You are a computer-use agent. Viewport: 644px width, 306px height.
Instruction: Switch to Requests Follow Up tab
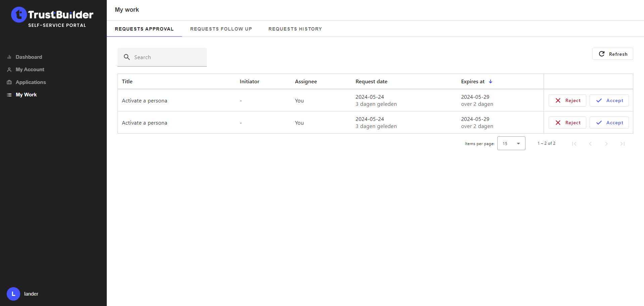click(x=221, y=29)
